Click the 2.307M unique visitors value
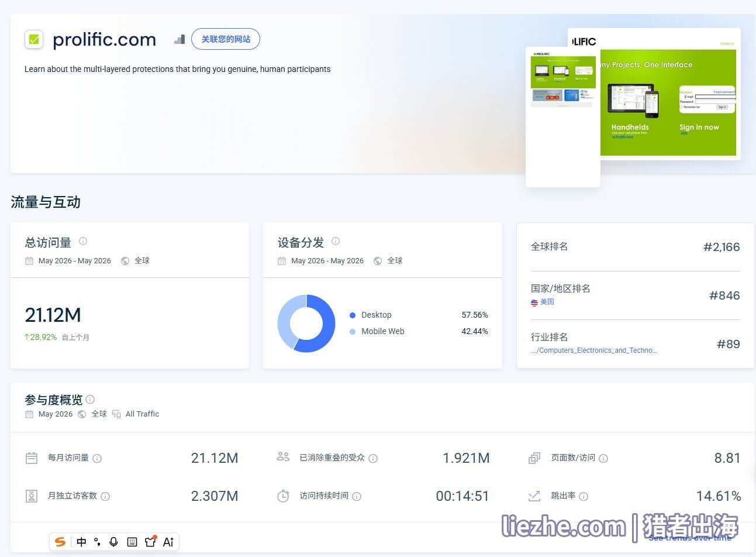 [x=215, y=497]
